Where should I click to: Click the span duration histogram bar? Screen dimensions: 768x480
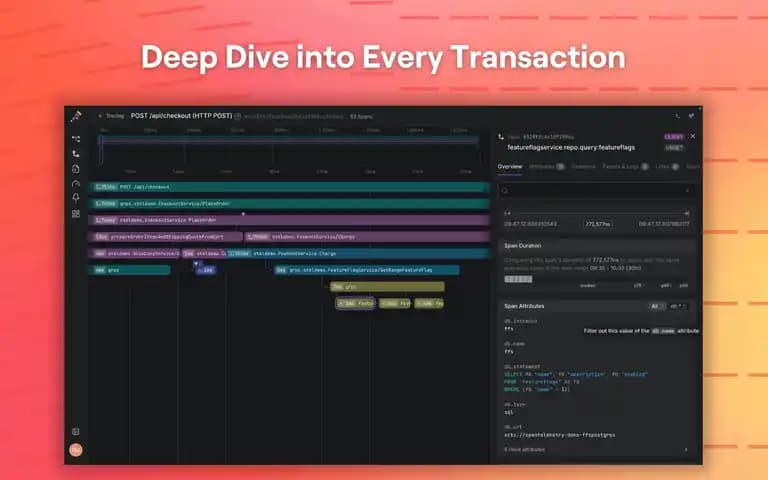(518, 279)
